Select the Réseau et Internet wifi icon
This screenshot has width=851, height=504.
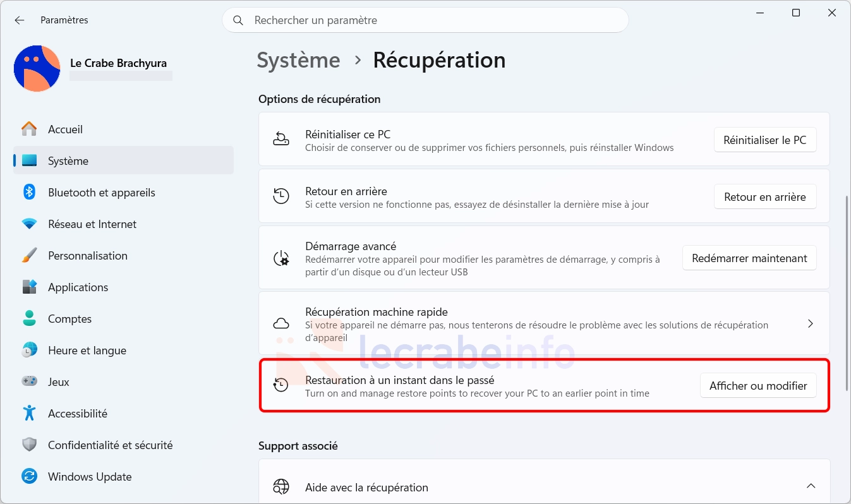(x=29, y=224)
